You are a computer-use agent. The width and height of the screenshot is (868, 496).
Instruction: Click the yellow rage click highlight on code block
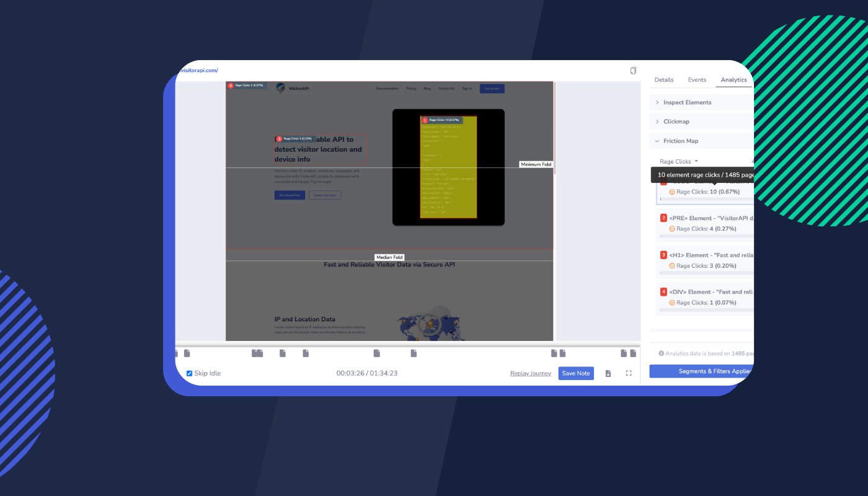pos(448,167)
